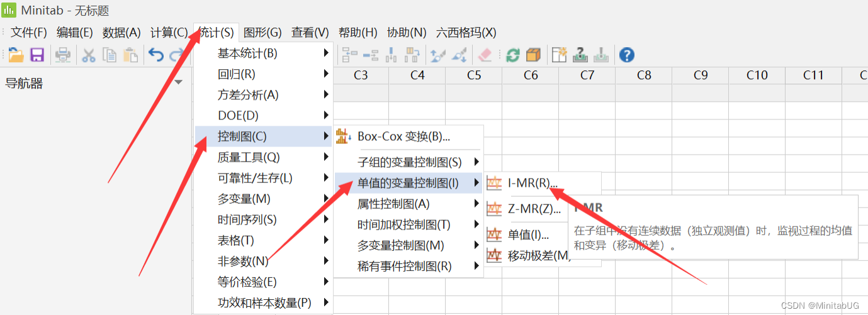868x315 pixels.
Task: Select the C7 column header
Action: pyautogui.click(x=587, y=75)
